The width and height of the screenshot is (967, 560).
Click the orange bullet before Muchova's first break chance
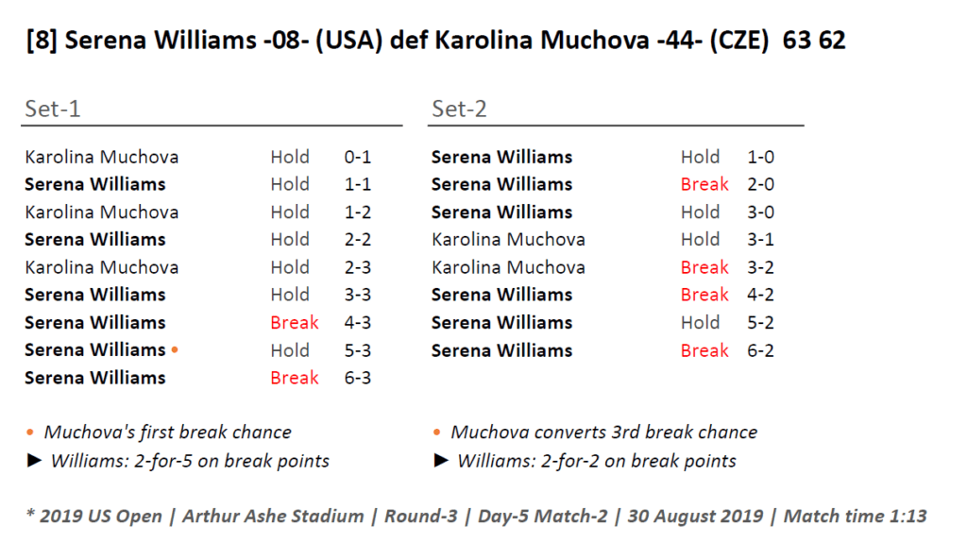point(30,433)
